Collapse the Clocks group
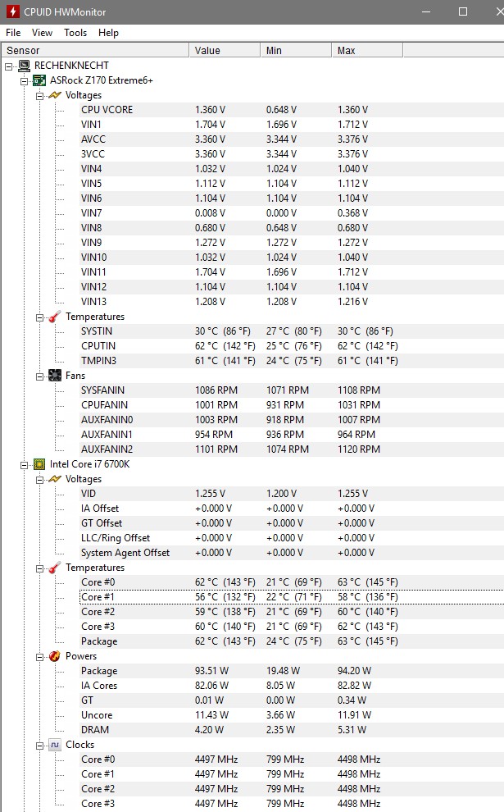The image size is (504, 812). pyautogui.click(x=39, y=746)
